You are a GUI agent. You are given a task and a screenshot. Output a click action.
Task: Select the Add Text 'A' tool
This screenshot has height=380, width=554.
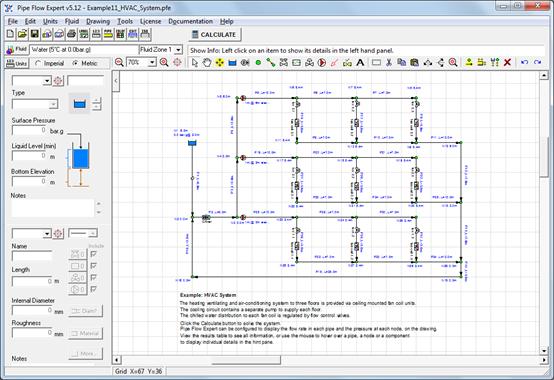point(360,63)
